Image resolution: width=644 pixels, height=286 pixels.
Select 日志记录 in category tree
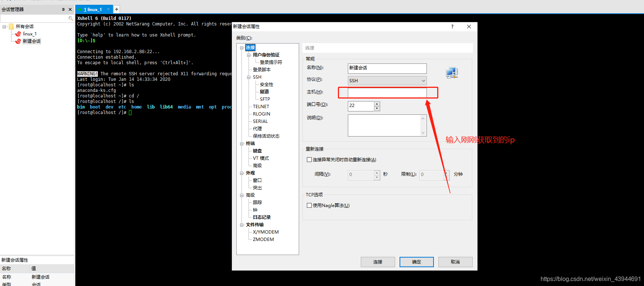(262, 217)
